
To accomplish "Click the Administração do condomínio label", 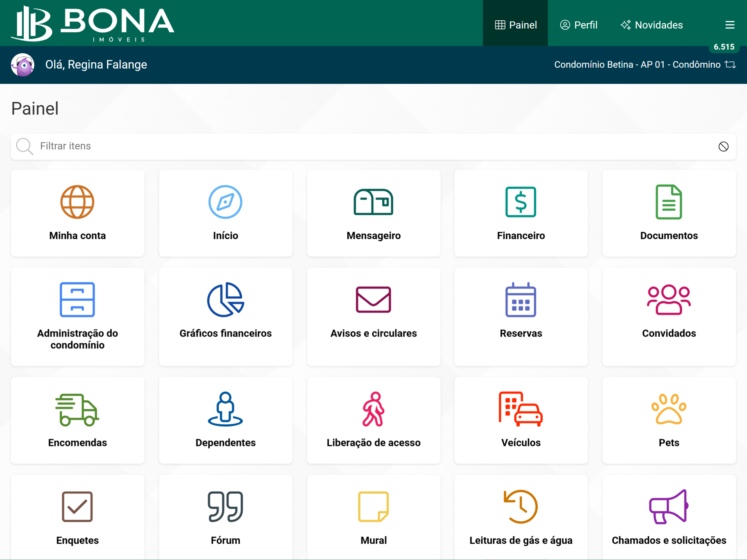I will (77, 339).
